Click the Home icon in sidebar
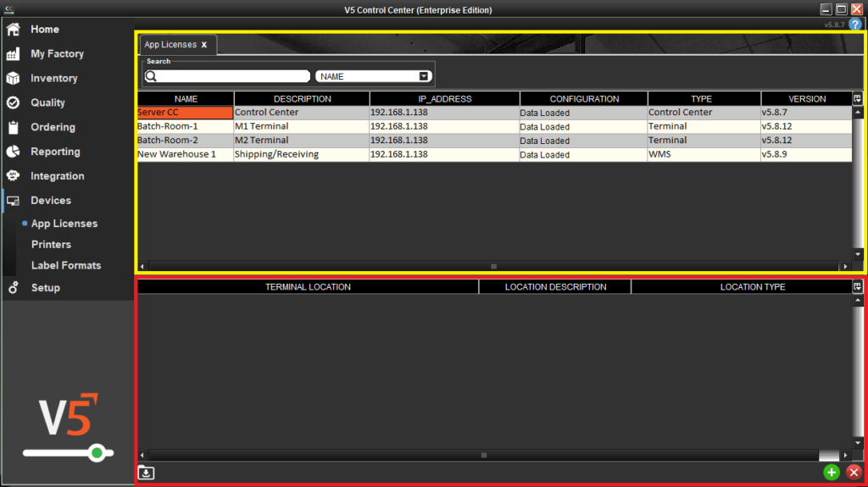Viewport: 868px width, 487px height. (x=13, y=29)
